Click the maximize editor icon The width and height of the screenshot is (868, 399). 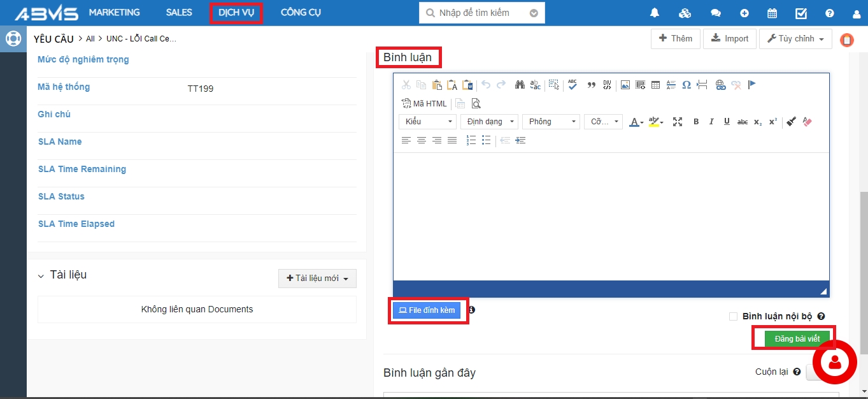[678, 122]
